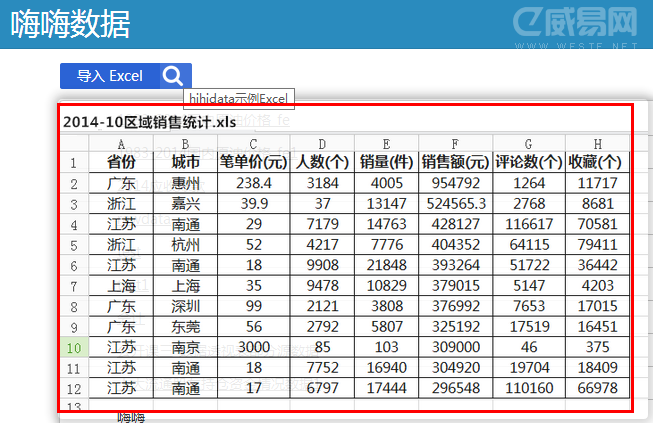
Task: Click the 笔单价(元) header cell
Action: click(x=254, y=162)
